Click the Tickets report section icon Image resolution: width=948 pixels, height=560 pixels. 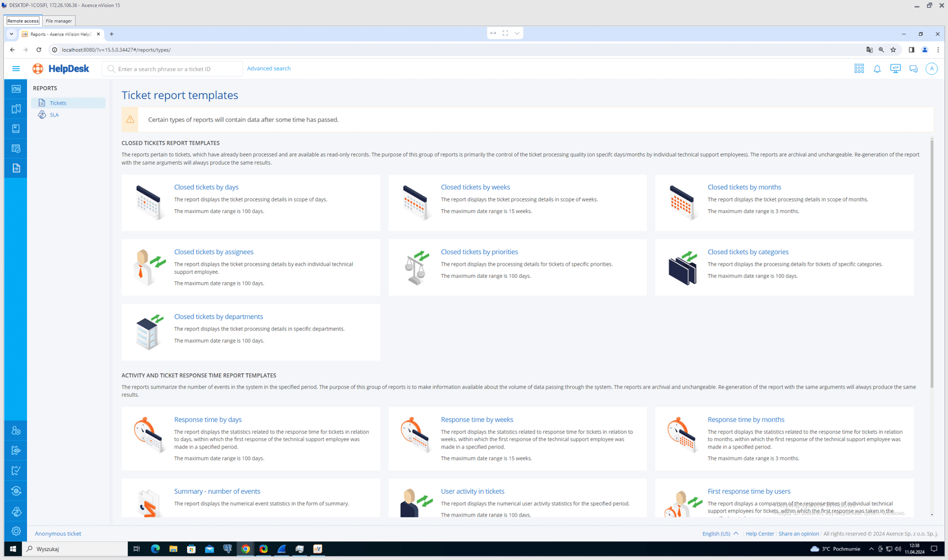(x=42, y=103)
